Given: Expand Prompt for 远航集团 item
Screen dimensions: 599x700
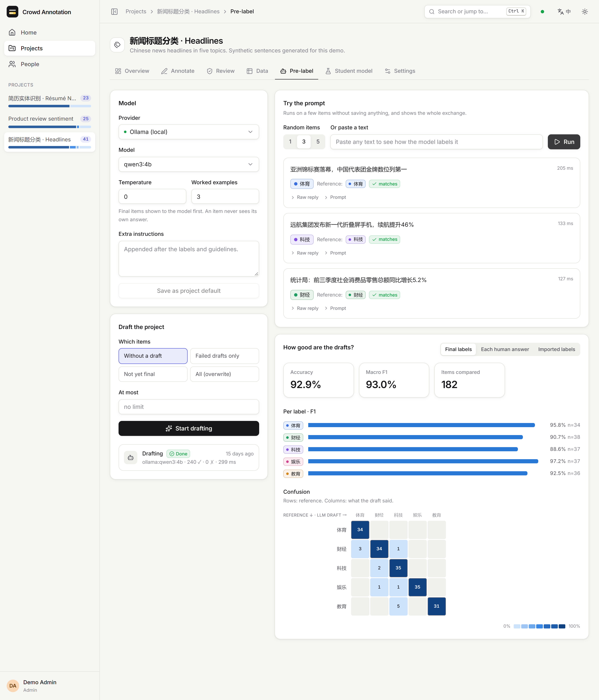Looking at the screenshot, I should 335,253.
